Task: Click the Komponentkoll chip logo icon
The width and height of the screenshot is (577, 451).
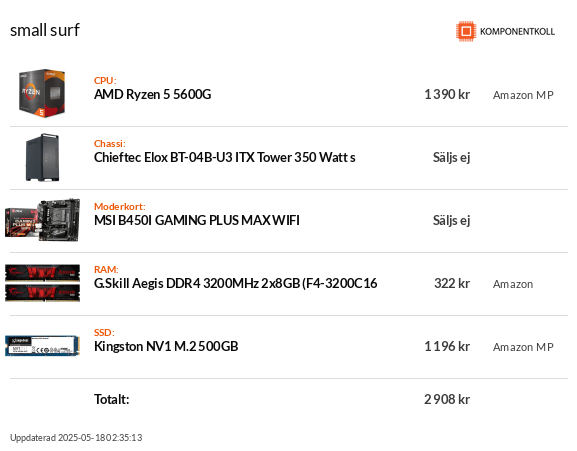Action: [466, 31]
